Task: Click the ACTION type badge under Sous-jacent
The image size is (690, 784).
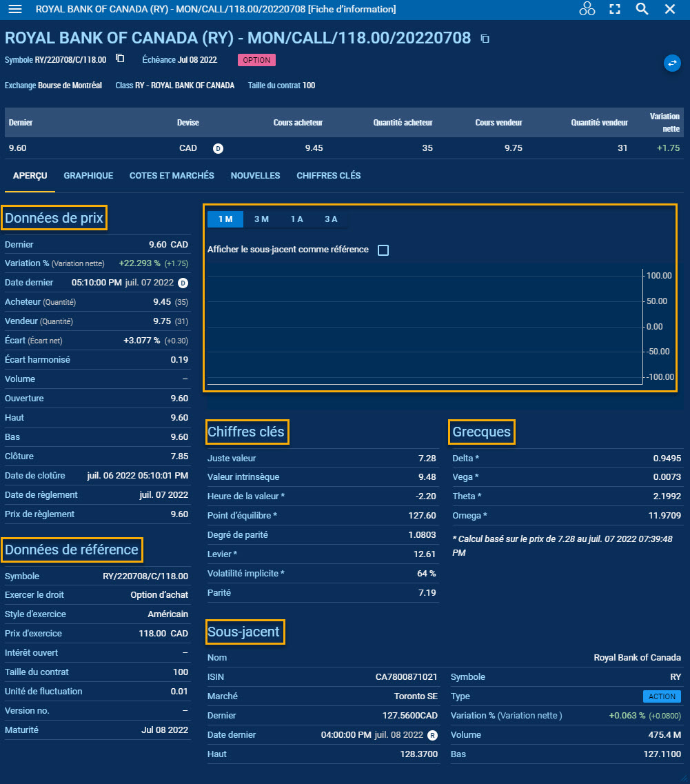Action: [661, 696]
